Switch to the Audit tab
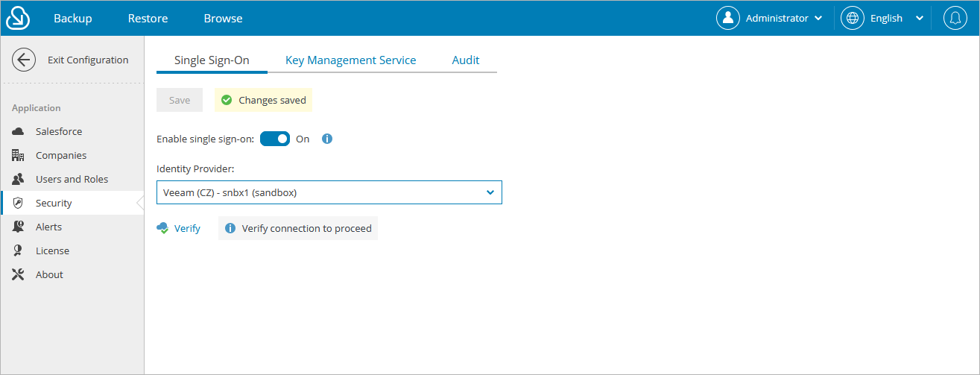Image resolution: width=980 pixels, height=375 pixels. click(x=466, y=60)
